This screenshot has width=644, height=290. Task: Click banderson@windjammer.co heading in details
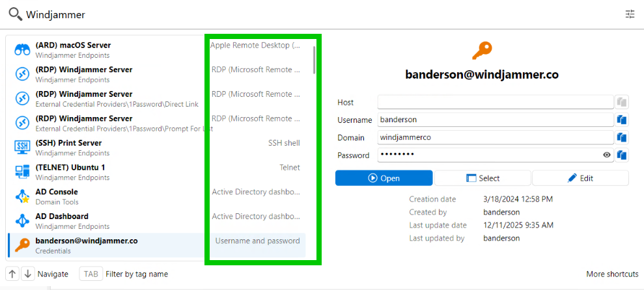pos(482,75)
